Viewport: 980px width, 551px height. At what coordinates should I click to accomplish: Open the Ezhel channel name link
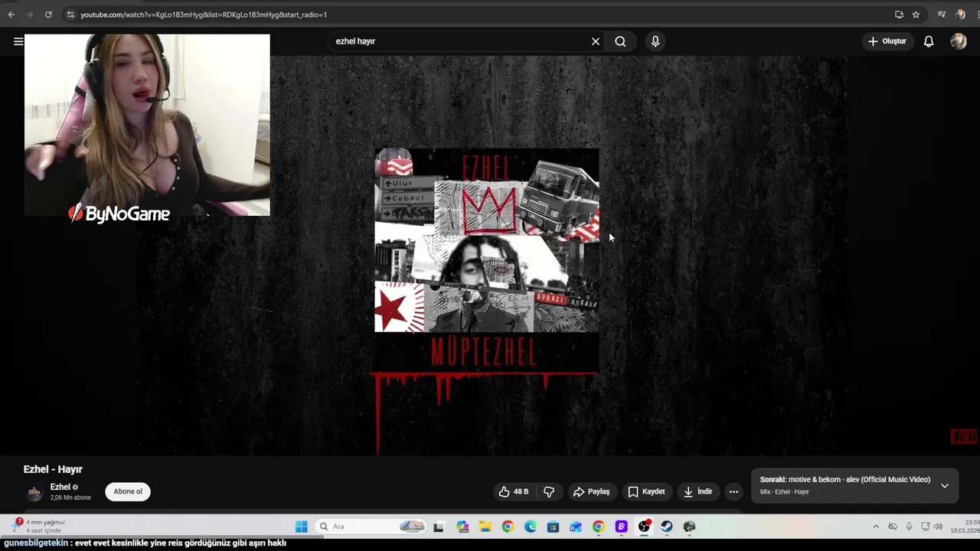(60, 487)
